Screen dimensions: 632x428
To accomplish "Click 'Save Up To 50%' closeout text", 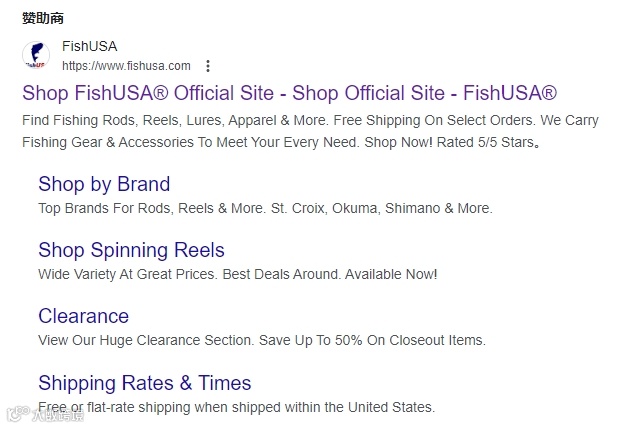I will point(312,340).
